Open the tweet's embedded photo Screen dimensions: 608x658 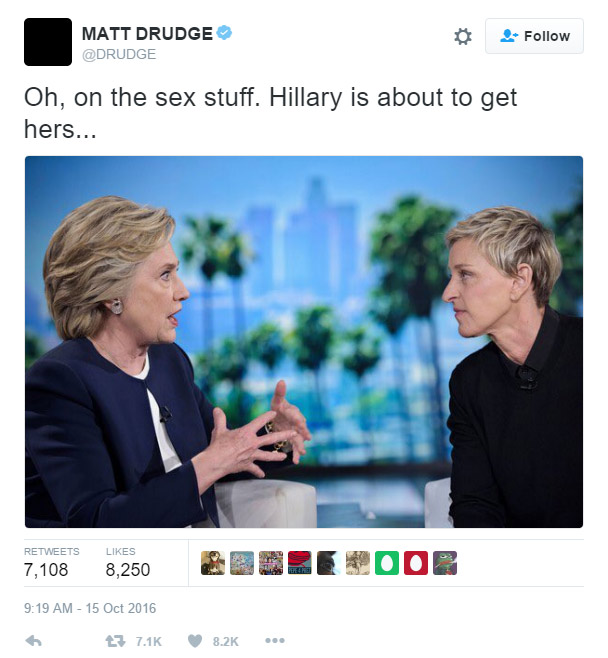click(304, 342)
